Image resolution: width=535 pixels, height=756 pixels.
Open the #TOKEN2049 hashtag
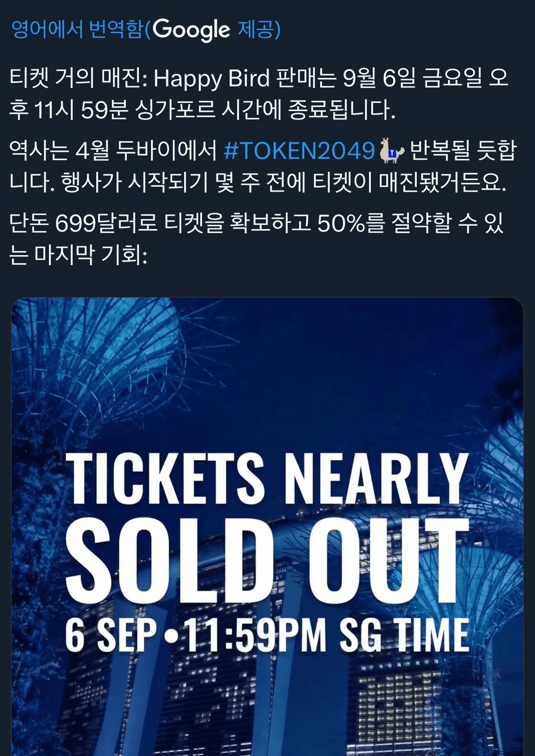tap(300, 152)
